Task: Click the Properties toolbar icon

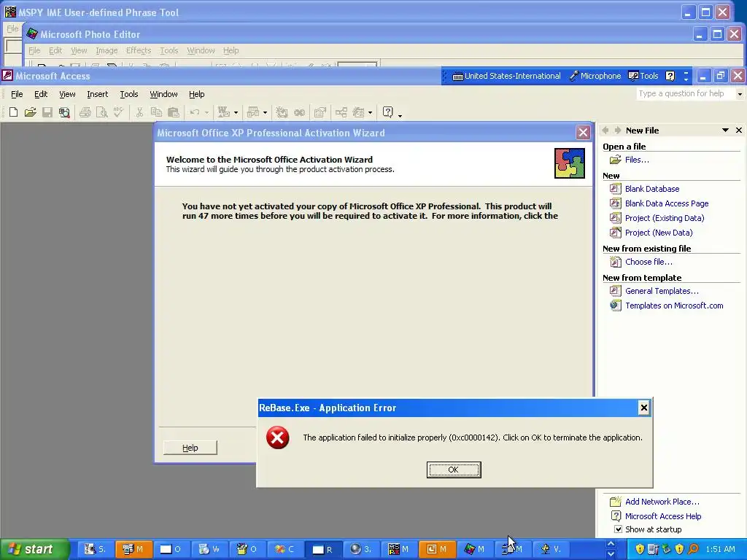Action: click(320, 112)
